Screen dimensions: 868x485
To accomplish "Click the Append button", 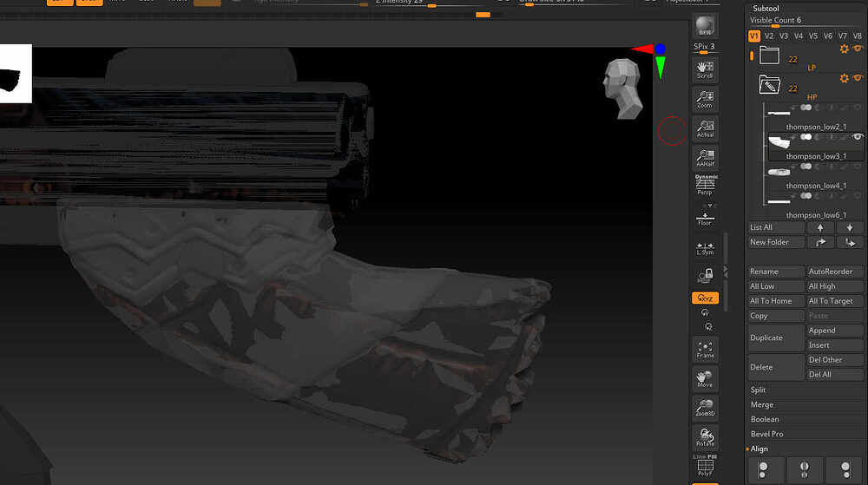I will pos(835,331).
